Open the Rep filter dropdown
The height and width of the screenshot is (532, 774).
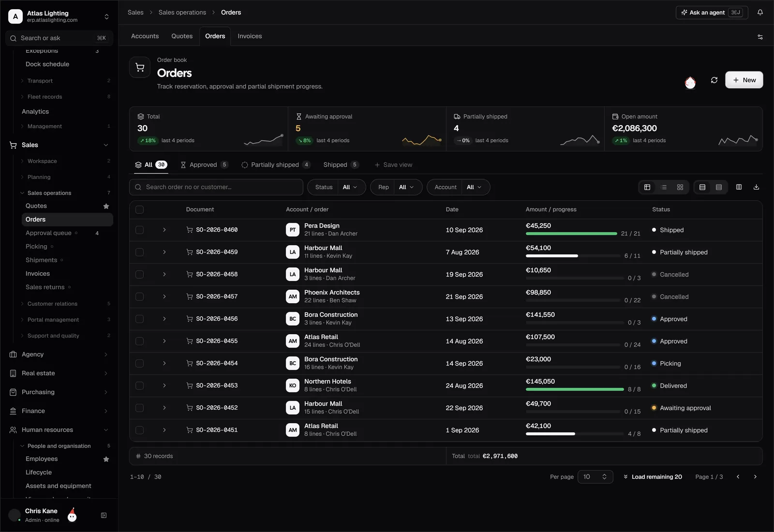tap(396, 187)
